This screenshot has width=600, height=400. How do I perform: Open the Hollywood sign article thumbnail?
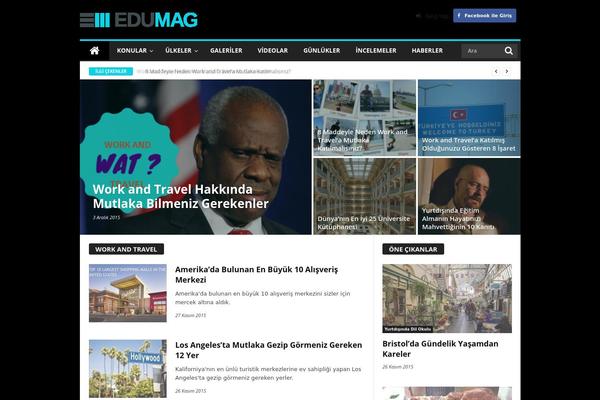point(128,369)
